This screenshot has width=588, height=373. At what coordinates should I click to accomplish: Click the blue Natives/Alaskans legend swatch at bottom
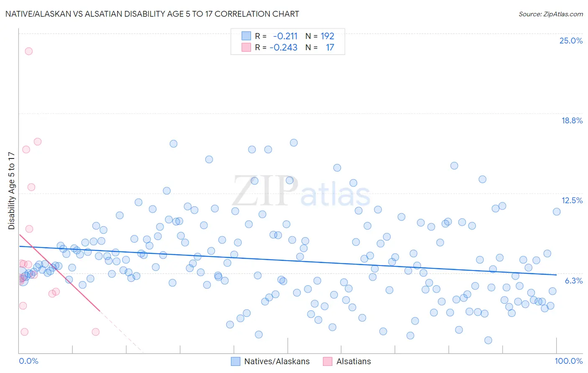coord(235,361)
